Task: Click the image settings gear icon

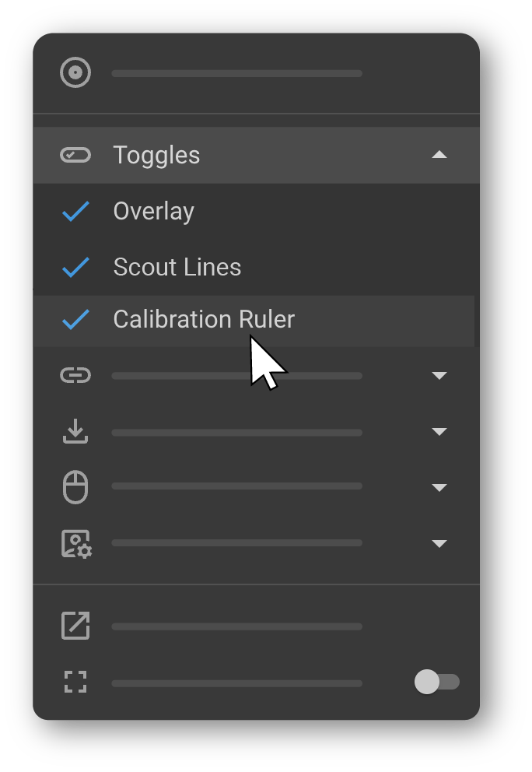Action: click(76, 544)
